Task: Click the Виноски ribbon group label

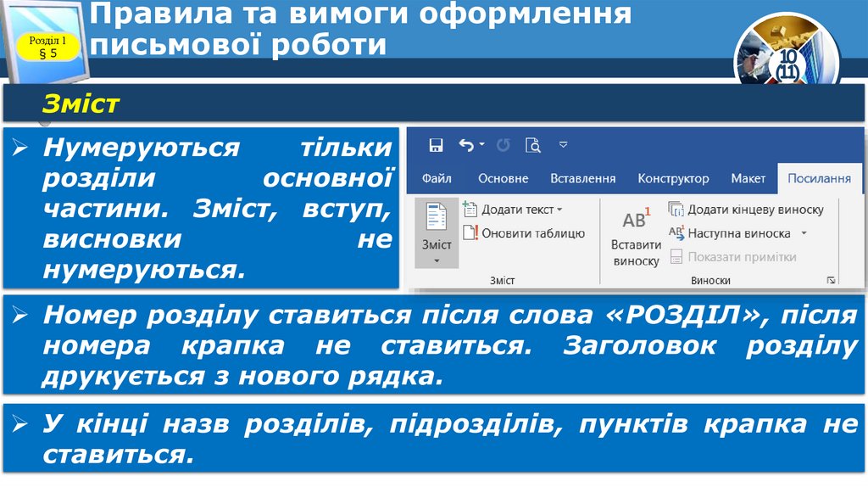Action: click(x=710, y=280)
